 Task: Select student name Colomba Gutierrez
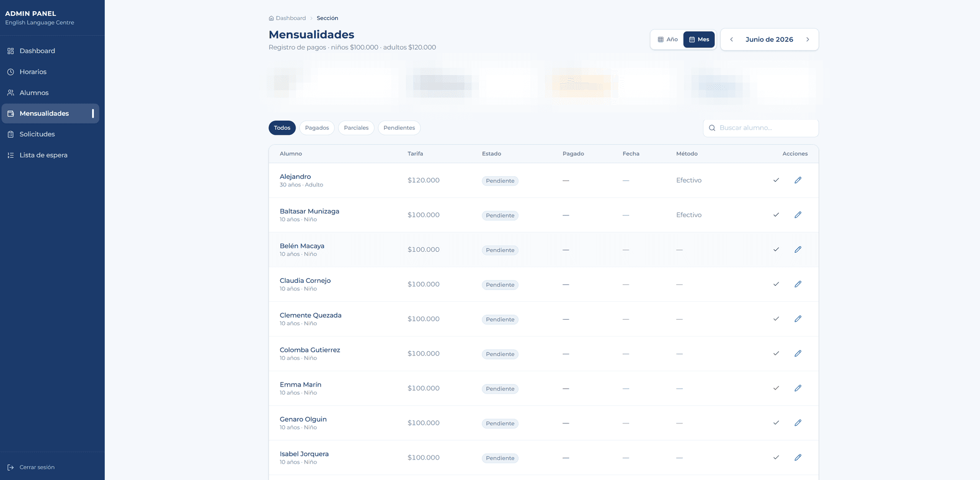point(310,350)
